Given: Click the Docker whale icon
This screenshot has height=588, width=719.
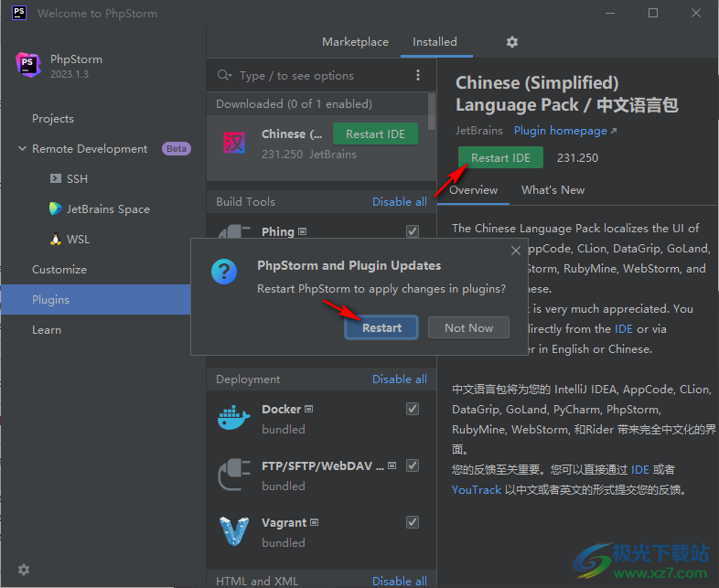Looking at the screenshot, I should point(234,418).
